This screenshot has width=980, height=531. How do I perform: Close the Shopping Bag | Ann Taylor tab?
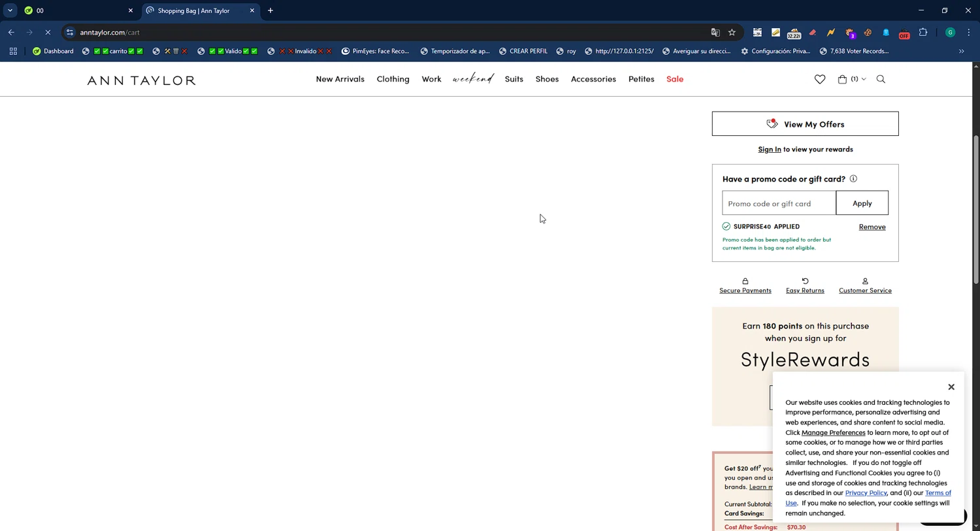(x=252, y=10)
